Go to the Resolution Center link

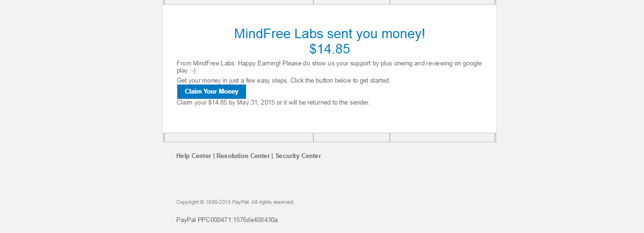pos(243,156)
